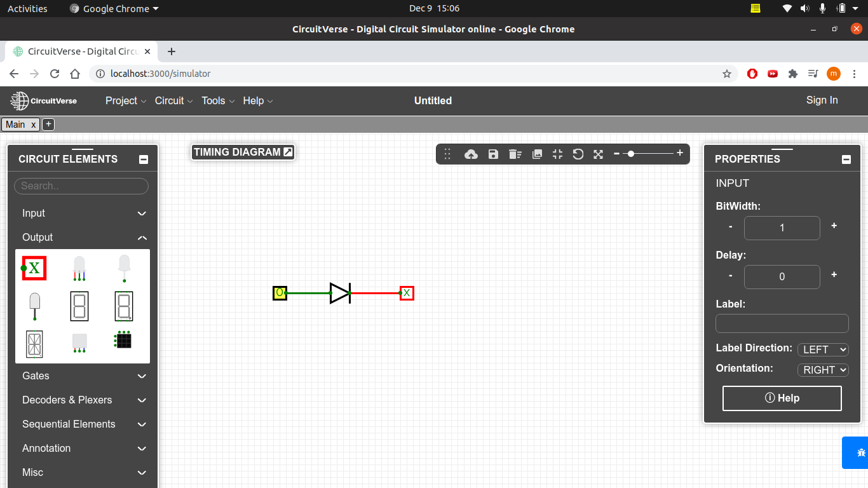Toggle the input node value on canvas
Image resolution: width=868 pixels, height=488 pixels.
click(x=280, y=293)
